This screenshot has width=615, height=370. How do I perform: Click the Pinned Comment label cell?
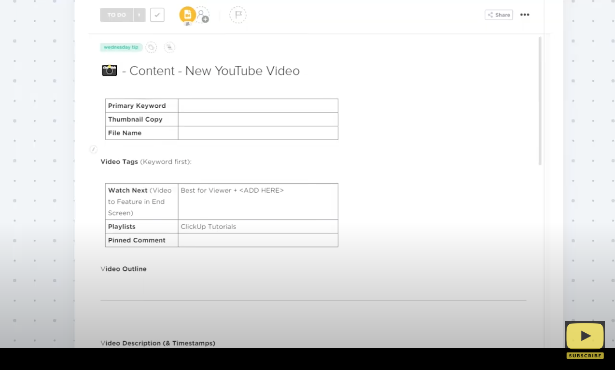coord(142,240)
